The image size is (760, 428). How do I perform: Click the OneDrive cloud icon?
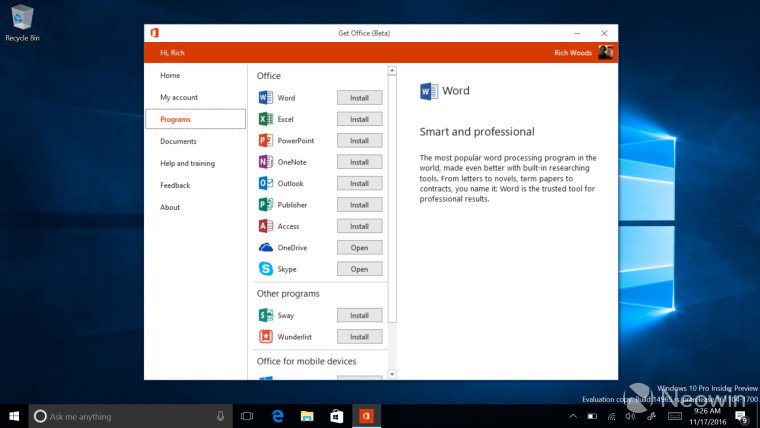point(266,247)
